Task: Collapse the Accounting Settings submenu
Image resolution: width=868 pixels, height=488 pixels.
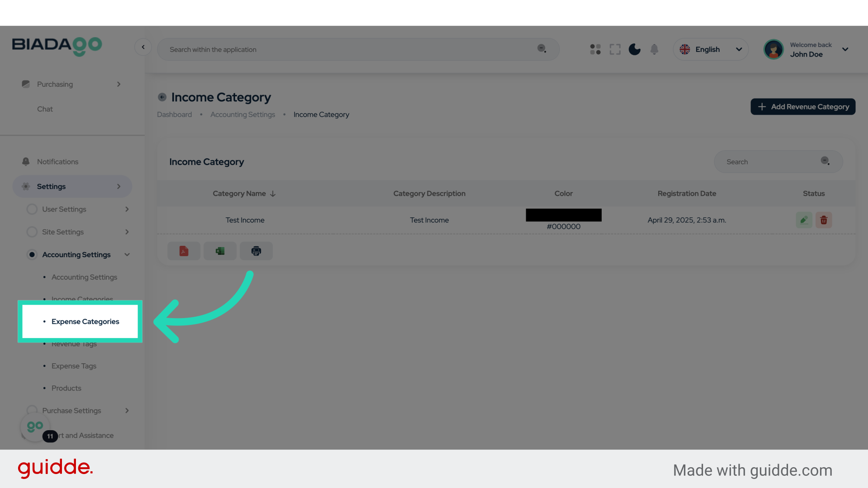Action: (x=127, y=254)
